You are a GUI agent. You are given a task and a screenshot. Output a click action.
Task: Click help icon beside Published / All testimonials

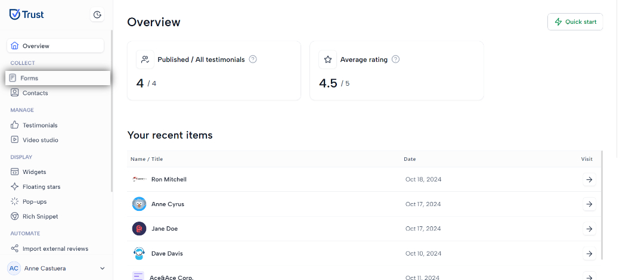253,59
